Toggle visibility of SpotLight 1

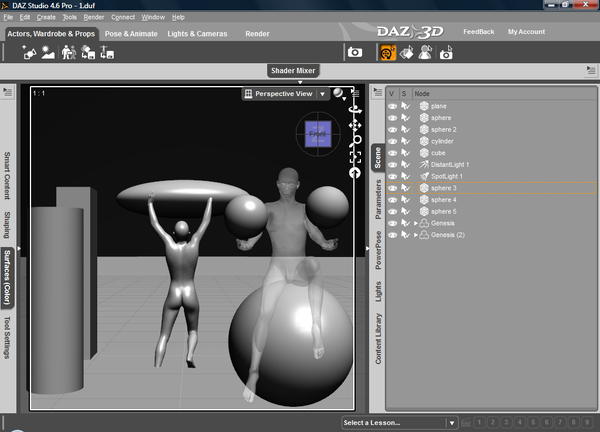coord(392,177)
